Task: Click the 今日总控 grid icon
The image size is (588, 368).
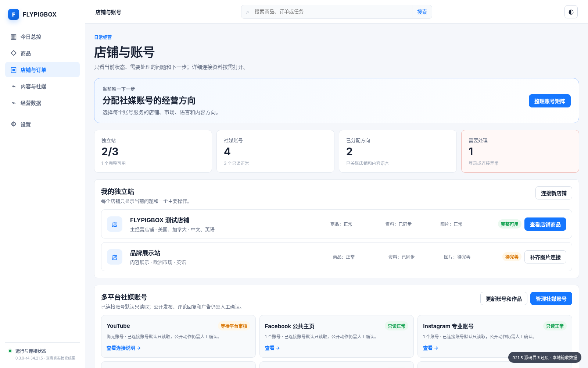Action: pyautogui.click(x=14, y=37)
